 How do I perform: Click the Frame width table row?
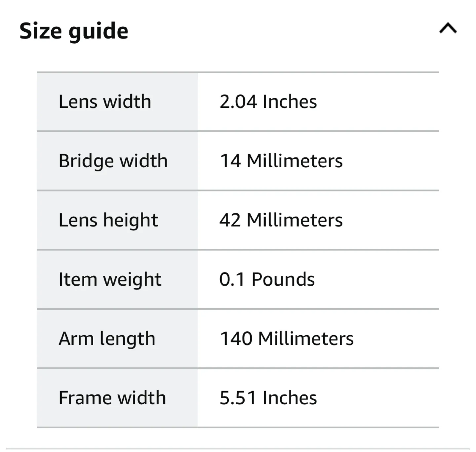coord(238,397)
